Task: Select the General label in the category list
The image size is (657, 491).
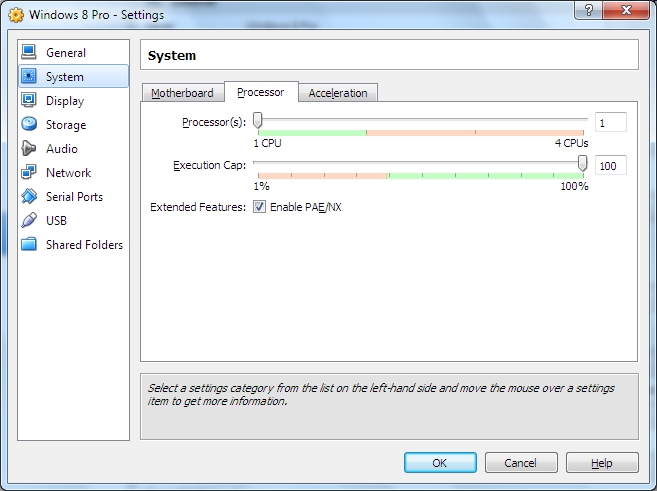Action: [x=66, y=53]
